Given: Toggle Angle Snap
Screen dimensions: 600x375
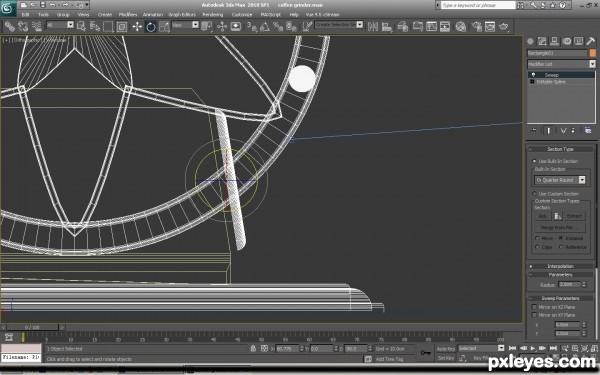Looking at the screenshot, I should tap(265, 26).
